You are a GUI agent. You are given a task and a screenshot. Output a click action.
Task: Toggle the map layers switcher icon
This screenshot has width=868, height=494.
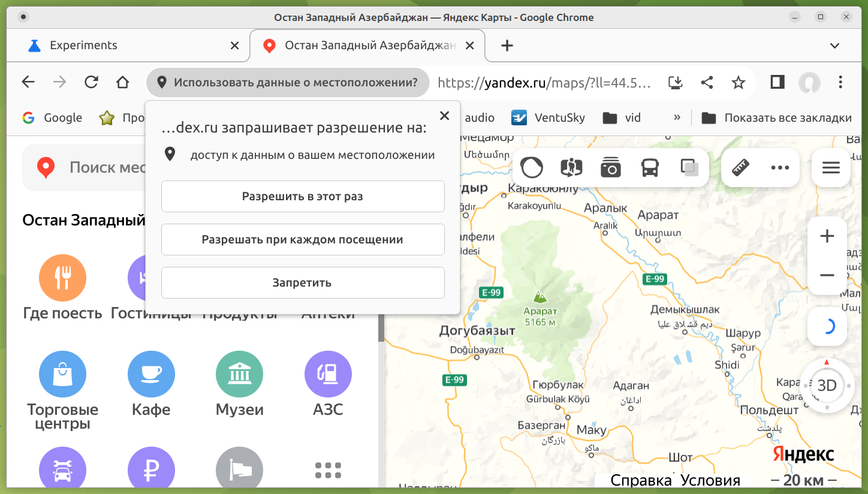(x=689, y=168)
